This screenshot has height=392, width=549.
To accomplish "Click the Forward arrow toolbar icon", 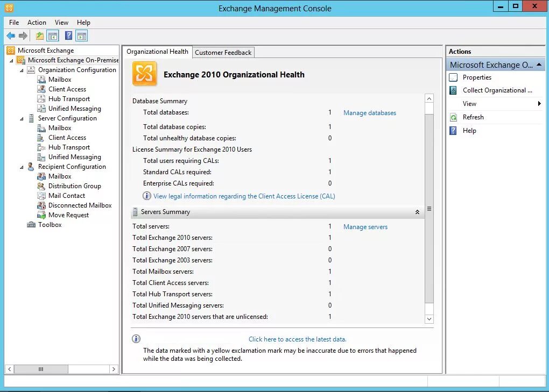I will tap(23, 35).
